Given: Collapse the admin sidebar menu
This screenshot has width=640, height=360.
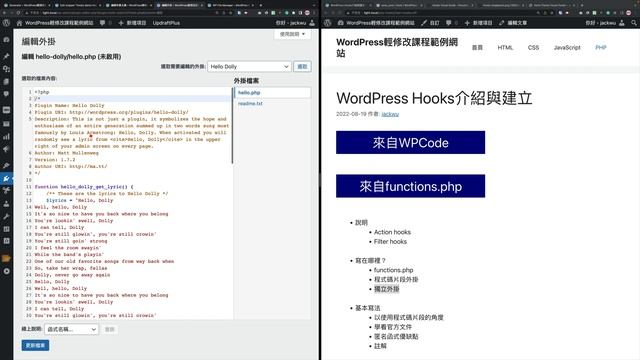Looking at the screenshot, I should pos(6,271).
